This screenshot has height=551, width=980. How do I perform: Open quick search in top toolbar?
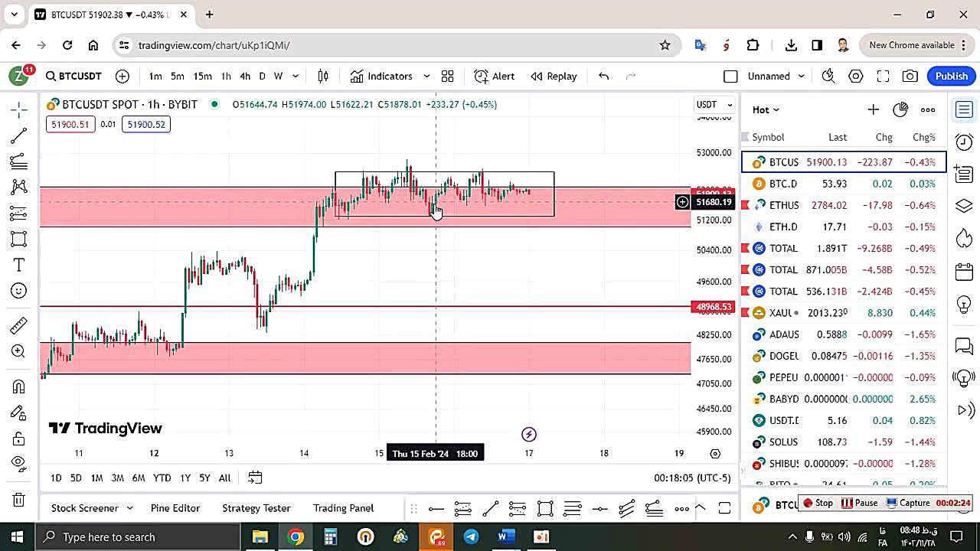pyautogui.click(x=828, y=76)
